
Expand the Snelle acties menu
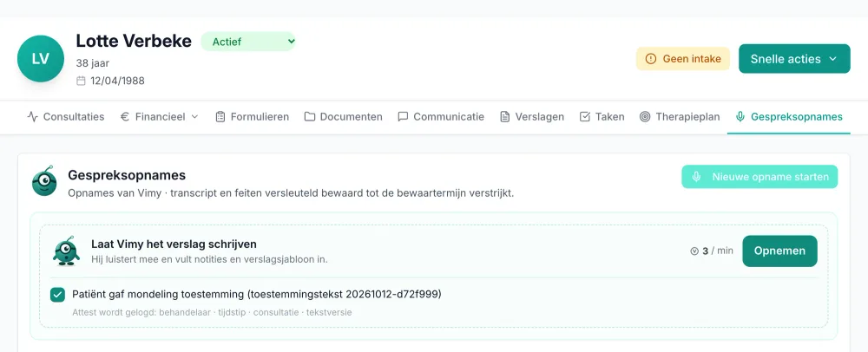[794, 59]
